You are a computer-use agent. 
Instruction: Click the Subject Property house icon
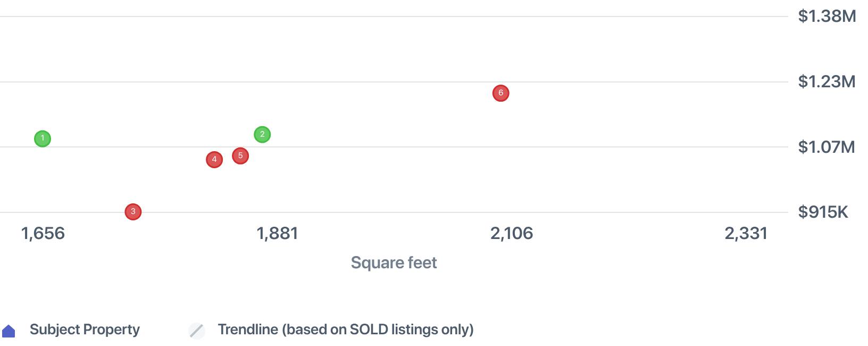coord(9,331)
